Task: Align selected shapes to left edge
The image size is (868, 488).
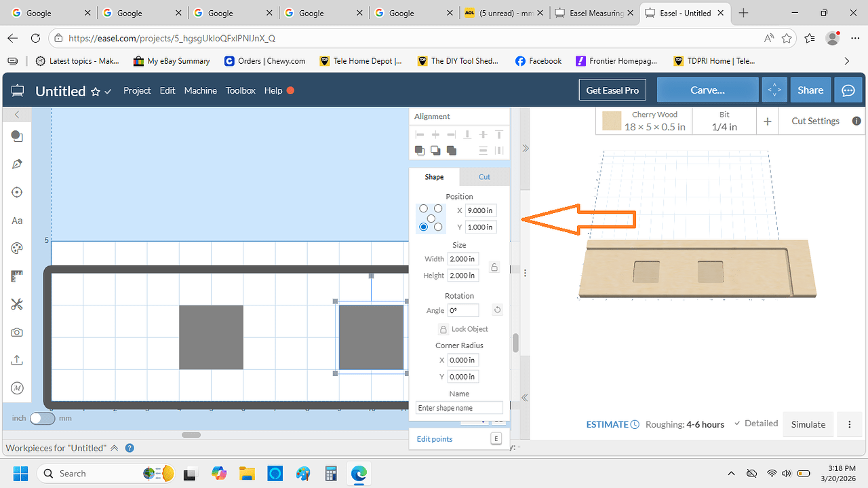Action: 420,135
